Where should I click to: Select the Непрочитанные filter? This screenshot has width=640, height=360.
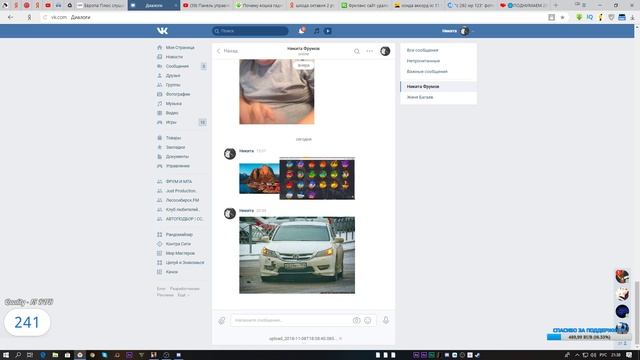[423, 61]
